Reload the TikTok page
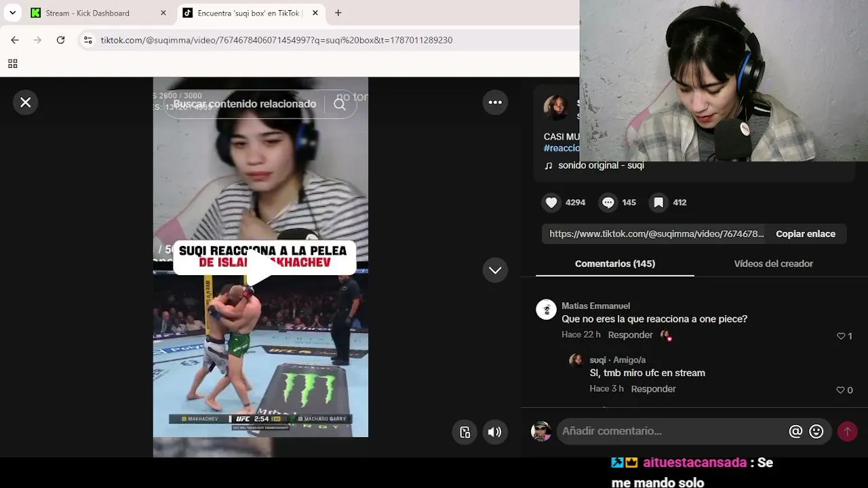This screenshot has width=868, height=488. (60, 40)
